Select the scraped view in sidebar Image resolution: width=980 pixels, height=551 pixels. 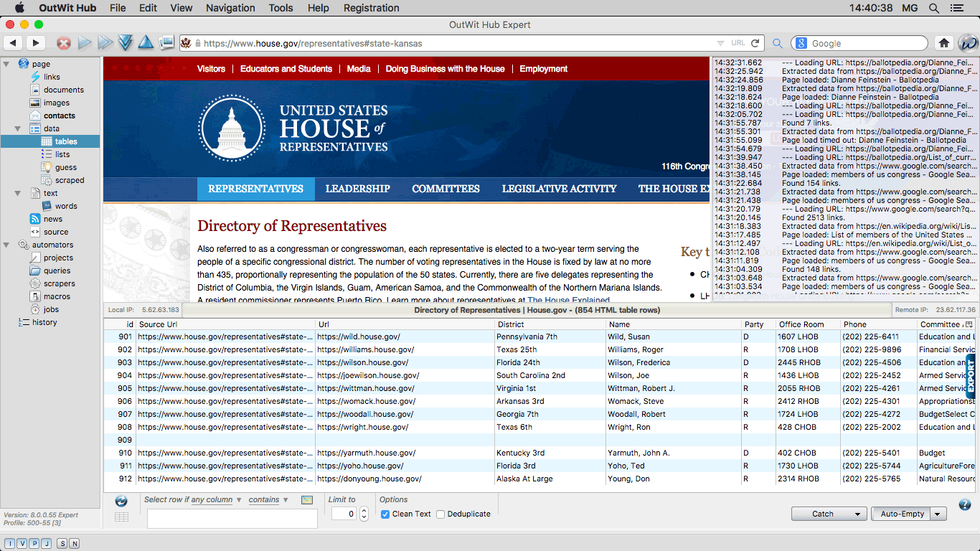point(70,180)
